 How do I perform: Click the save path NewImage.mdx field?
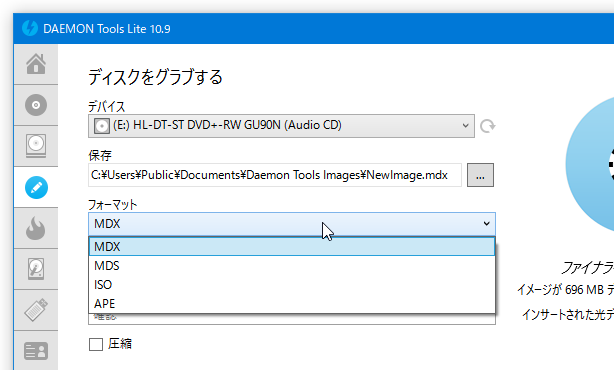pyautogui.click(x=275, y=175)
